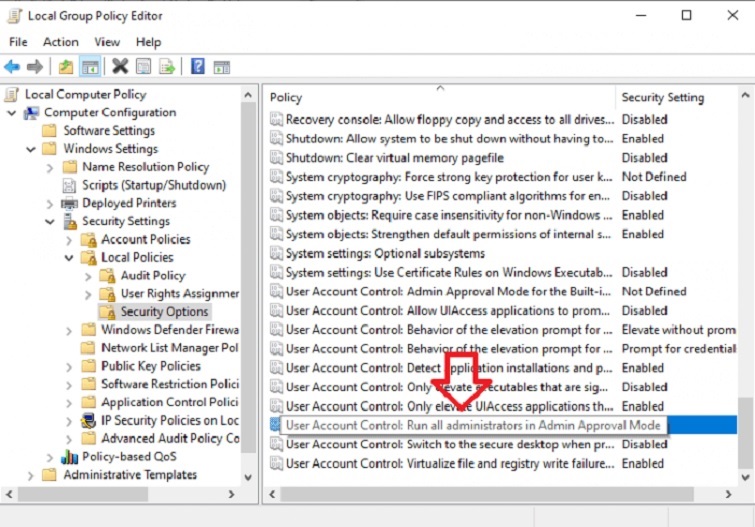
Task: Collapse the Computer Configuration node
Action: pos(12,113)
